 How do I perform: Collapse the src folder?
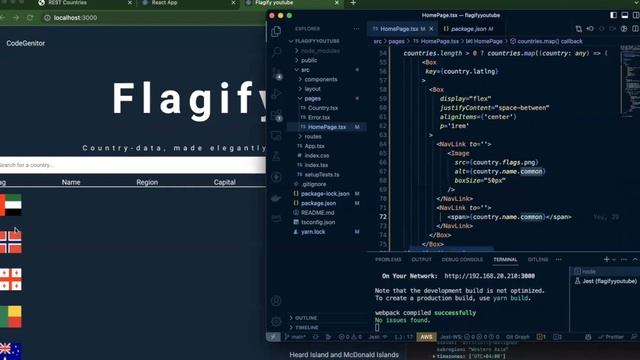tap(305, 70)
